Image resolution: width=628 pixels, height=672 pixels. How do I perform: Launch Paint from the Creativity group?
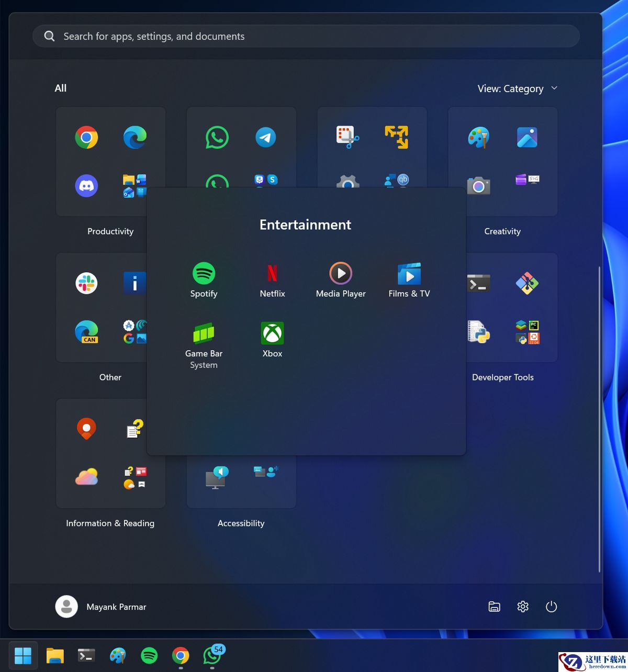[x=478, y=138]
